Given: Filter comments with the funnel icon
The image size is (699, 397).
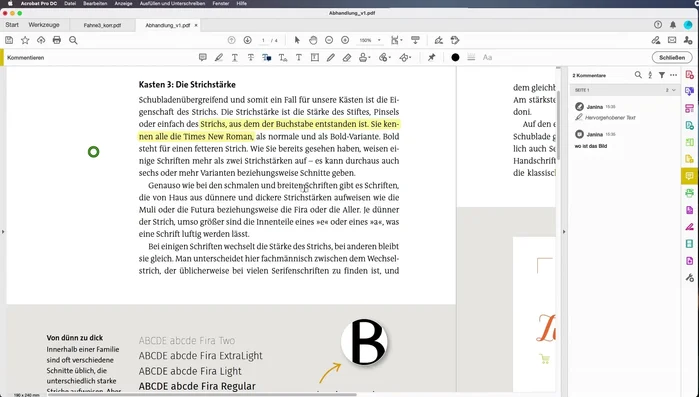Looking at the screenshot, I should pos(662,75).
